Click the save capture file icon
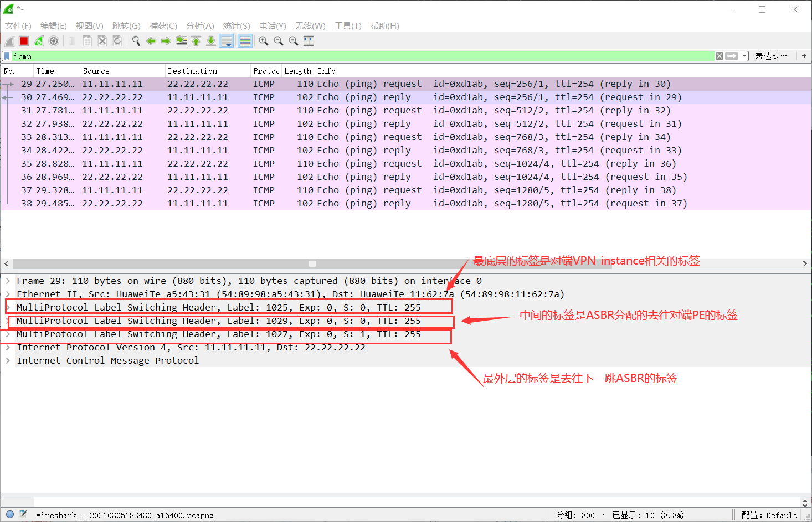The width and height of the screenshot is (812, 522). [x=87, y=41]
